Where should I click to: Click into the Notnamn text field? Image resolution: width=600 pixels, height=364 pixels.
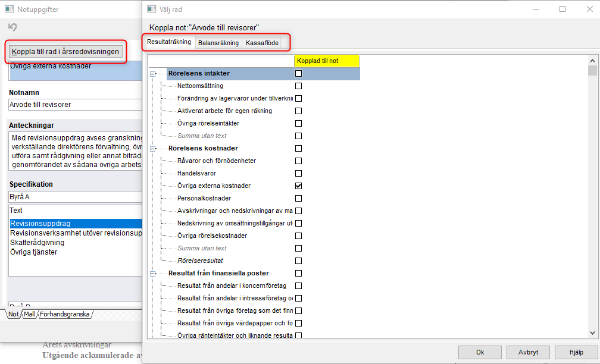point(75,105)
